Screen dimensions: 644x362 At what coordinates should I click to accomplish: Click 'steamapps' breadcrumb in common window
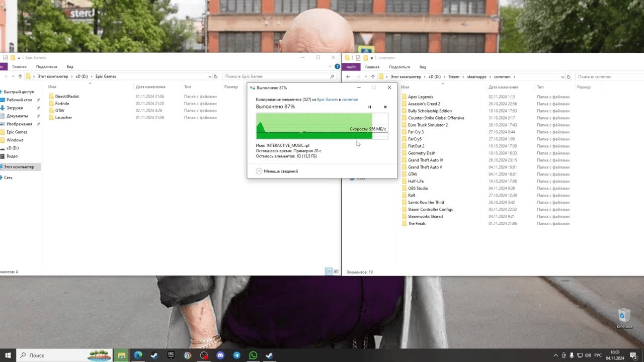coord(477,77)
